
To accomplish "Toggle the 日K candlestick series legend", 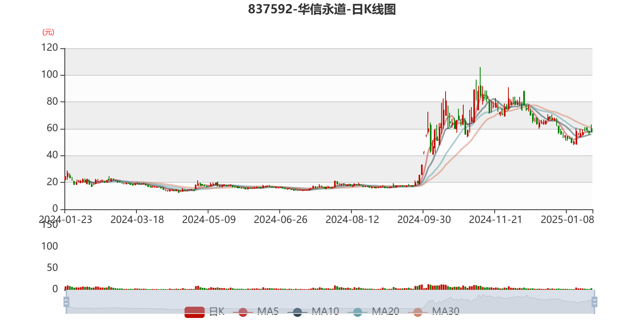I will [204, 312].
